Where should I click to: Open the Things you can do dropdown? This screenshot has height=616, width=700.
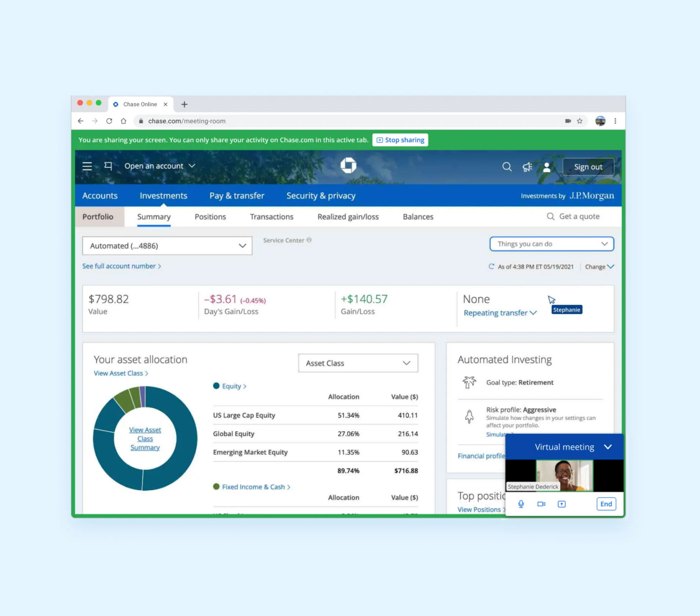(552, 244)
